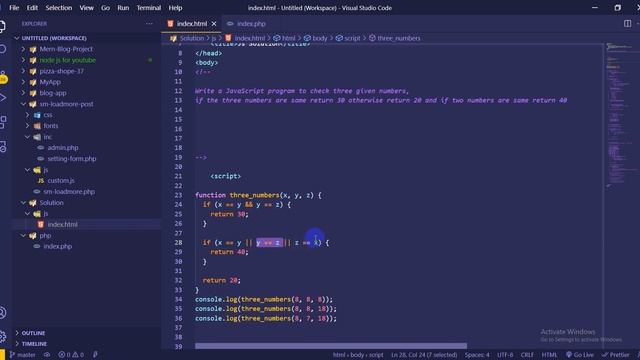This screenshot has width=640, height=360.
Task: Expand the node js for youtube folder
Action: (x=87, y=60)
